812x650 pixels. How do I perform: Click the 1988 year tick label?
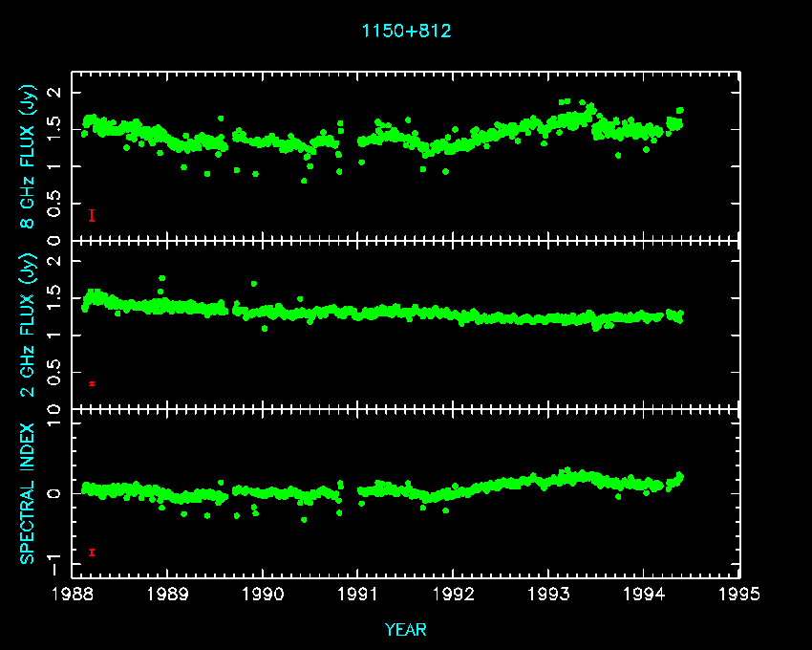click(73, 595)
